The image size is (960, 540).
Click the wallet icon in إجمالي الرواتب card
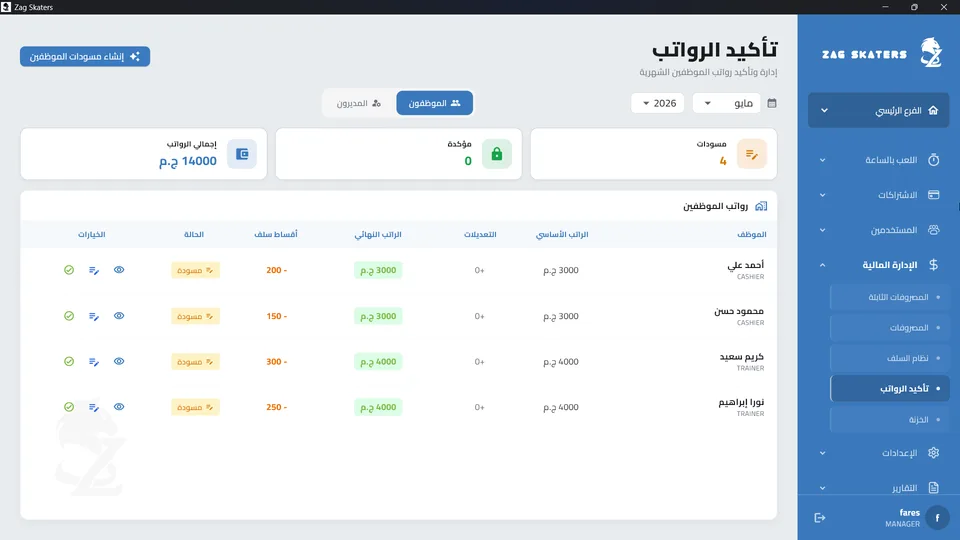pos(242,154)
